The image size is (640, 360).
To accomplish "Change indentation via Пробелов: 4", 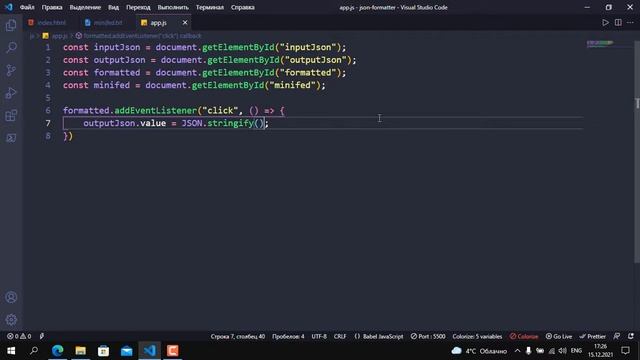I will [288, 336].
